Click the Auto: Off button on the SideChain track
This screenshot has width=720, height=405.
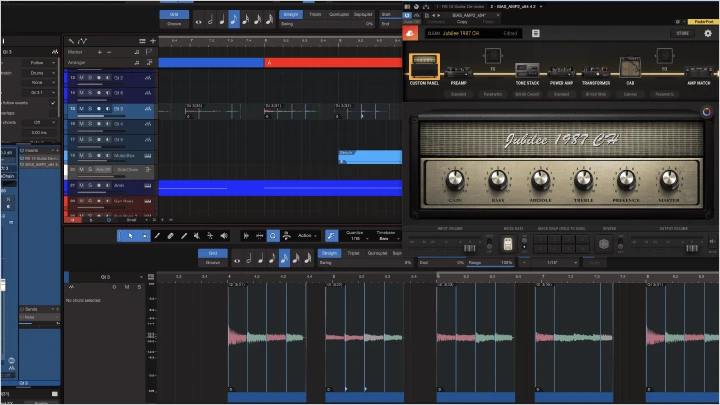coord(103,170)
